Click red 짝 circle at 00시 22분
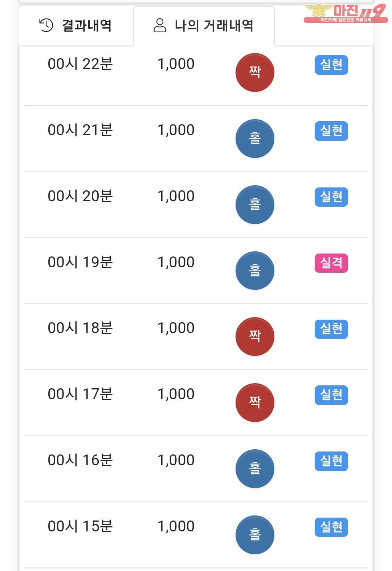The height and width of the screenshot is (571, 392). coord(255,72)
